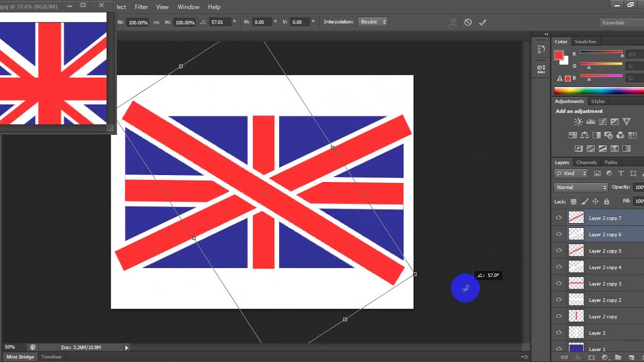Click the gamut warning triangle in Color panel
This screenshot has width=644, height=362.
tap(560, 78)
